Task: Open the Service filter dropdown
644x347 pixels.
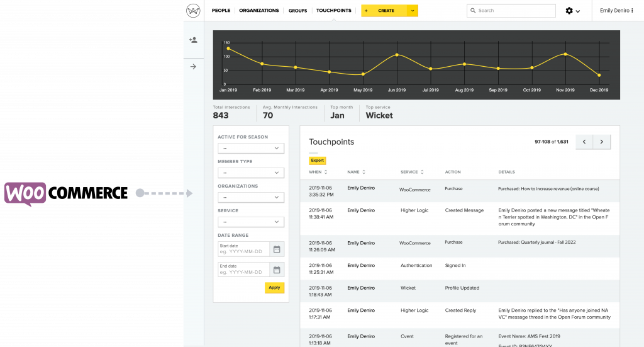Action: (x=251, y=222)
